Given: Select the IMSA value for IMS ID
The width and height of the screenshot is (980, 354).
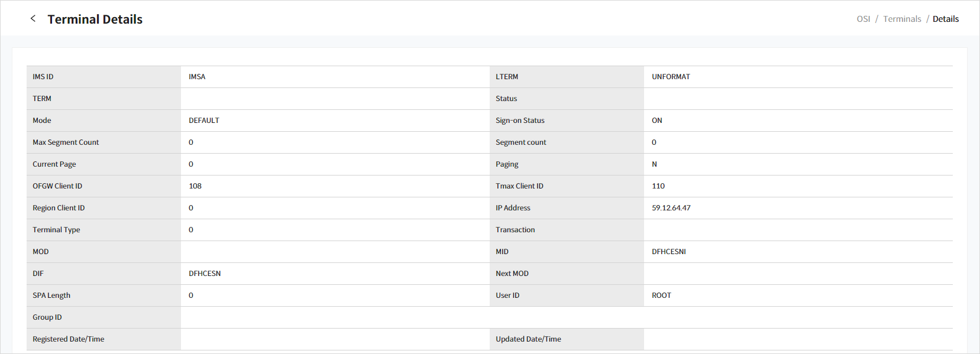Looking at the screenshot, I should pyautogui.click(x=197, y=77).
